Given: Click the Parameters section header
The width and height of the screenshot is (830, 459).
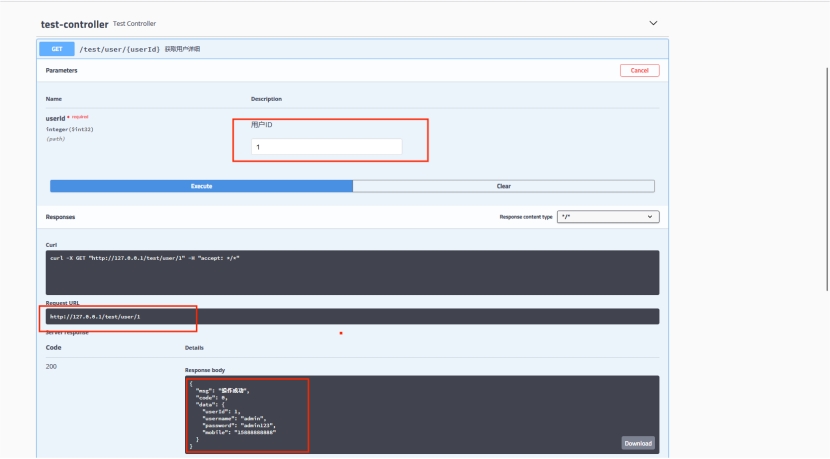Looking at the screenshot, I should coord(62,71).
